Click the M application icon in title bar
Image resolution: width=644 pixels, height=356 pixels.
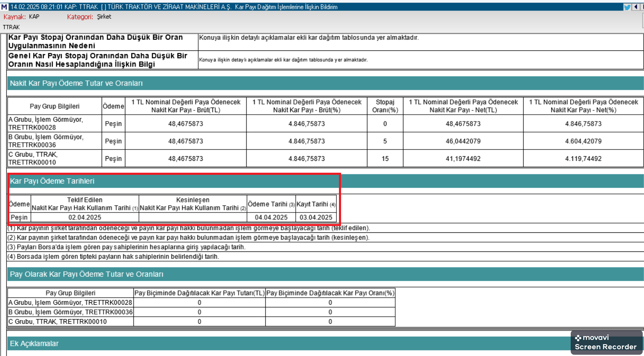coord(4,7)
